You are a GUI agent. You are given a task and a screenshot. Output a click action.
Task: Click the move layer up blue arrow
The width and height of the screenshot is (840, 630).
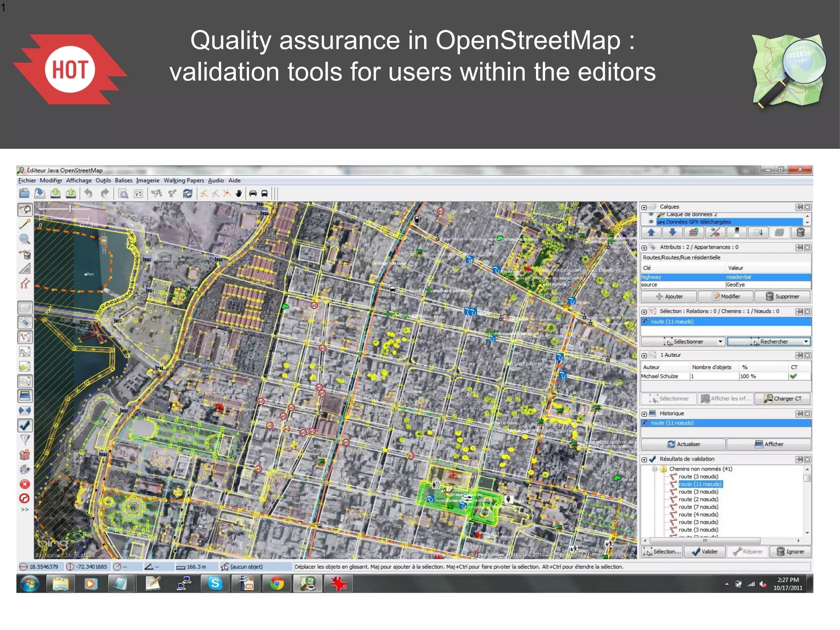click(x=651, y=233)
